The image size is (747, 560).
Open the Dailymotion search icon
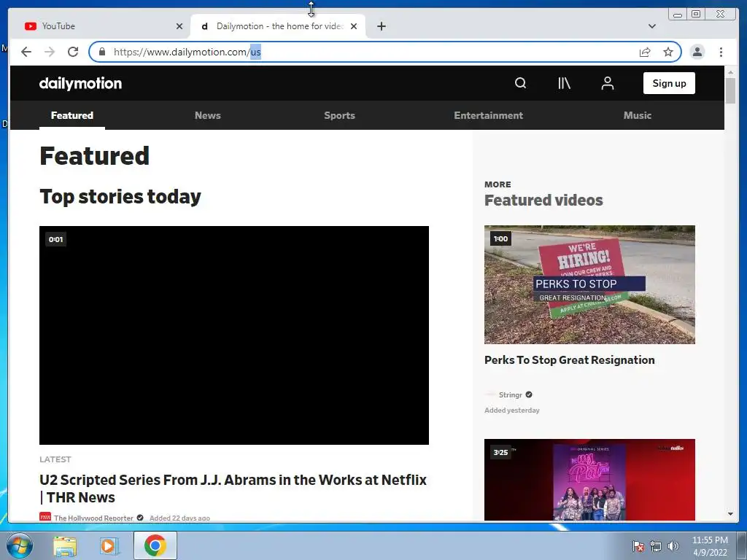(x=520, y=83)
